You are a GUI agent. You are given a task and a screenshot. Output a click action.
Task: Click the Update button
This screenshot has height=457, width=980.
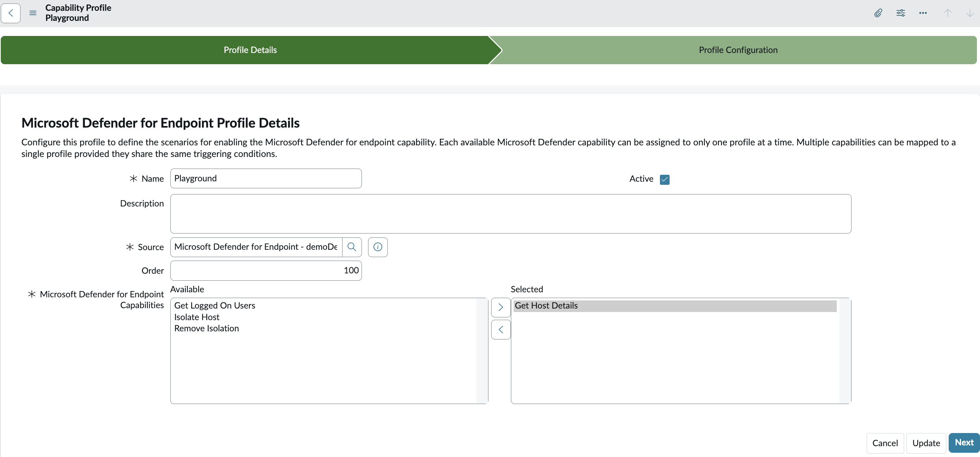926,443
